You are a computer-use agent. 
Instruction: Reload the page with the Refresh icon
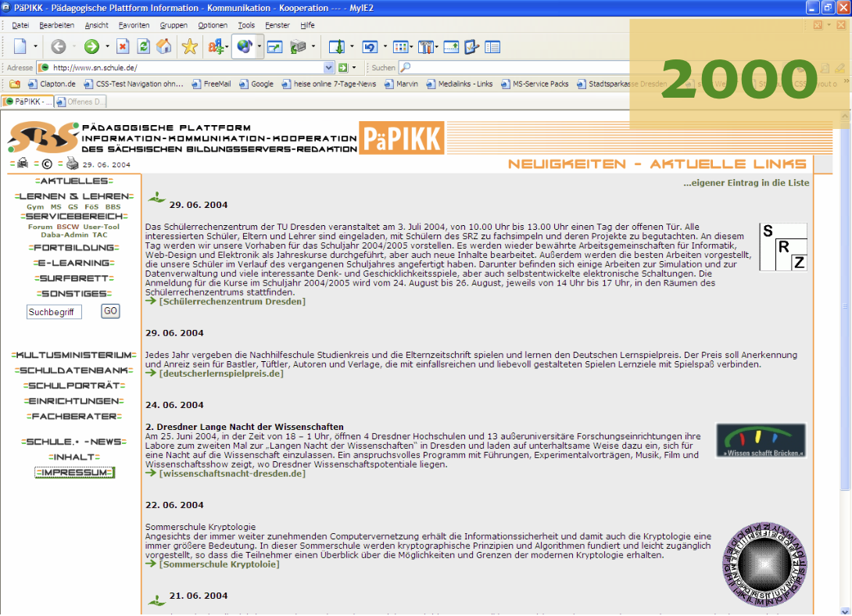coord(143,47)
